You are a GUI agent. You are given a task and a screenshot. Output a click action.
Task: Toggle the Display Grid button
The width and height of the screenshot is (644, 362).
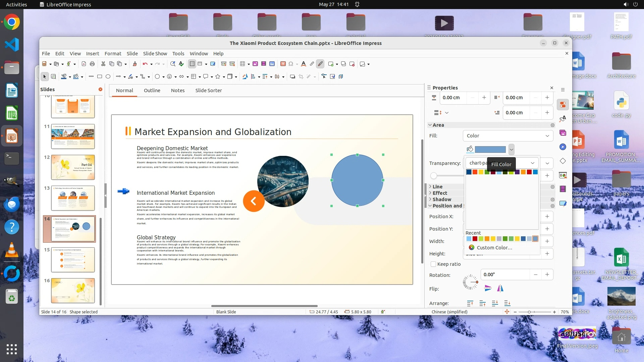pyautogui.click(x=192, y=64)
